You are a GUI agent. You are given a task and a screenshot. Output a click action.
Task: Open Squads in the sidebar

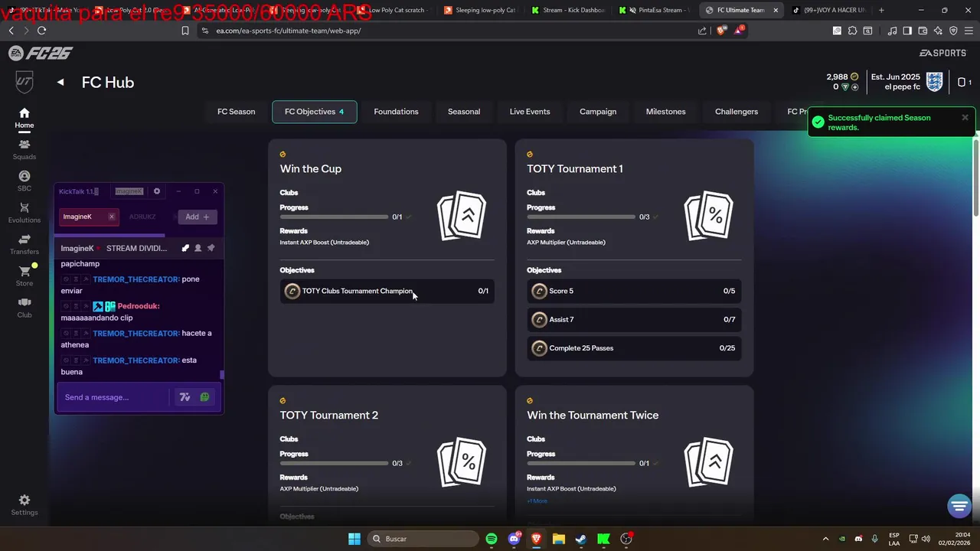click(24, 149)
